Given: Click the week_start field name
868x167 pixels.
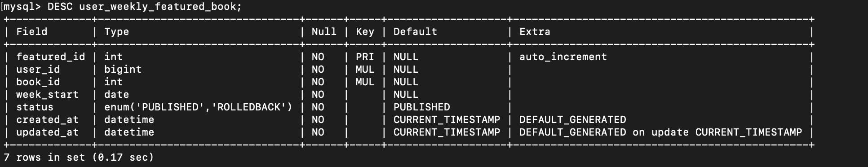Looking at the screenshot, I should click(x=47, y=95).
